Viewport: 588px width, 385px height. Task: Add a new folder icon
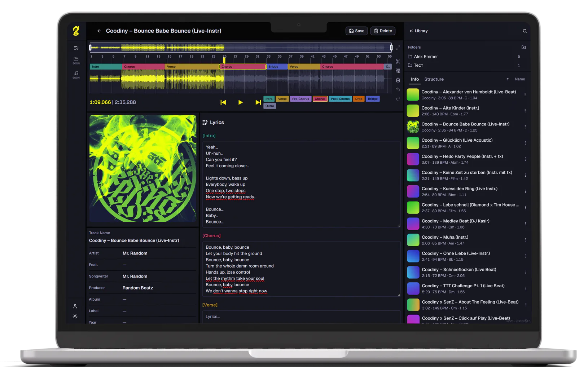tap(524, 47)
